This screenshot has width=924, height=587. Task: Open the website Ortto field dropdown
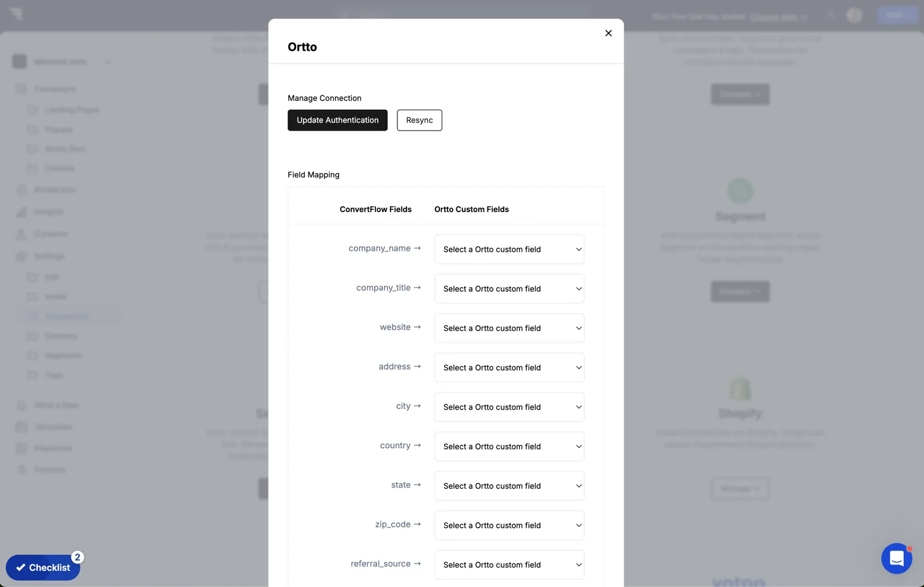509,328
